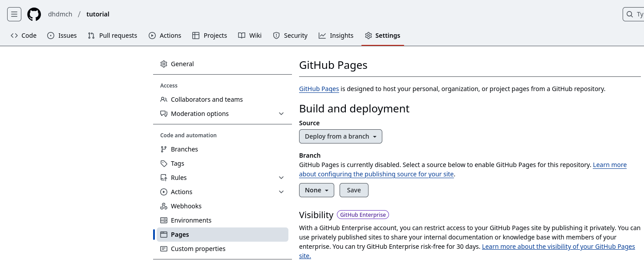Screen dimensions: 644x263
Task: Click the Webhooks icon in sidebar
Action: [x=164, y=206]
